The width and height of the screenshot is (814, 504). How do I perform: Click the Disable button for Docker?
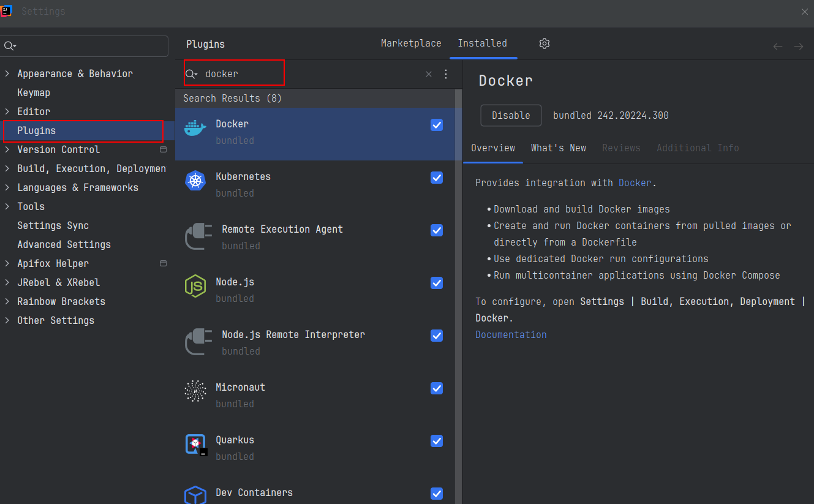(511, 115)
